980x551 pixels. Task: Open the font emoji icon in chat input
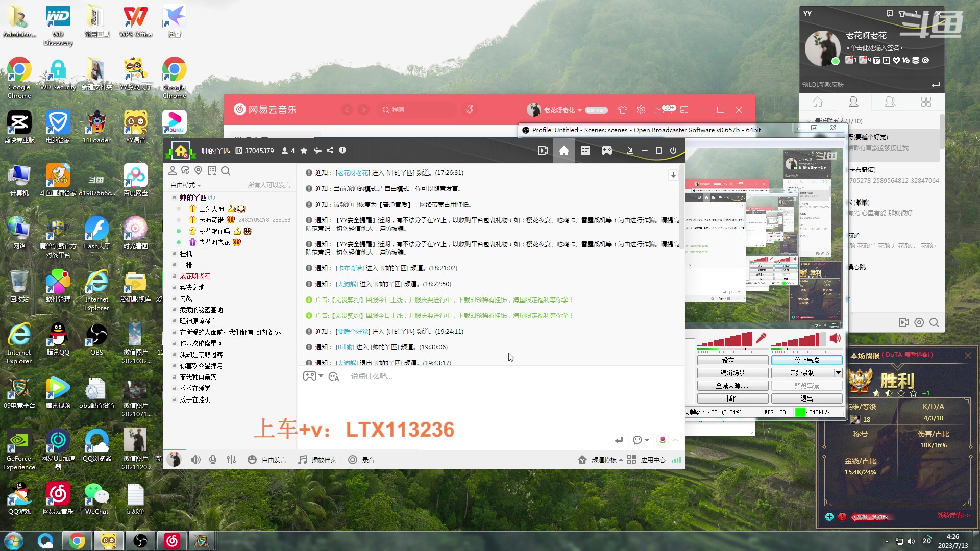point(334,377)
